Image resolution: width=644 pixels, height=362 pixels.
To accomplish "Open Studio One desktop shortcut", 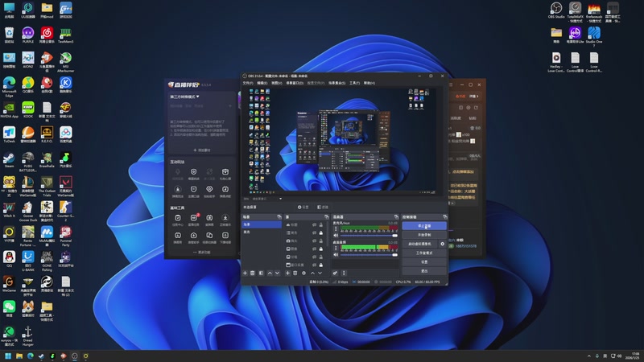I will [x=594, y=36].
